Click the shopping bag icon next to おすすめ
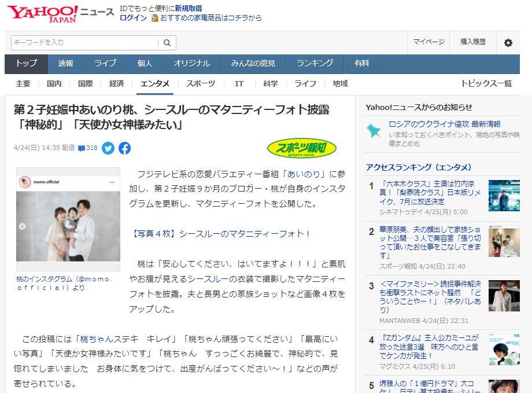Screen dimensions: 532x393 coord(155,18)
